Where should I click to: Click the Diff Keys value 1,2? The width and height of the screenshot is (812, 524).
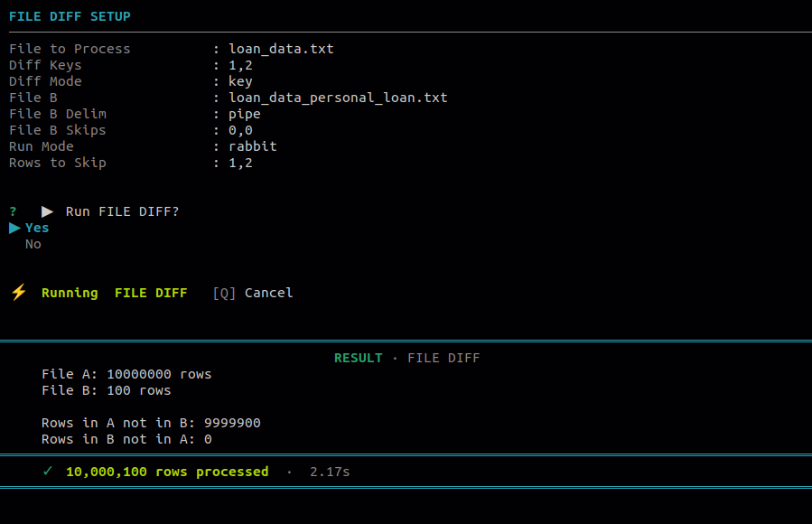(x=241, y=65)
